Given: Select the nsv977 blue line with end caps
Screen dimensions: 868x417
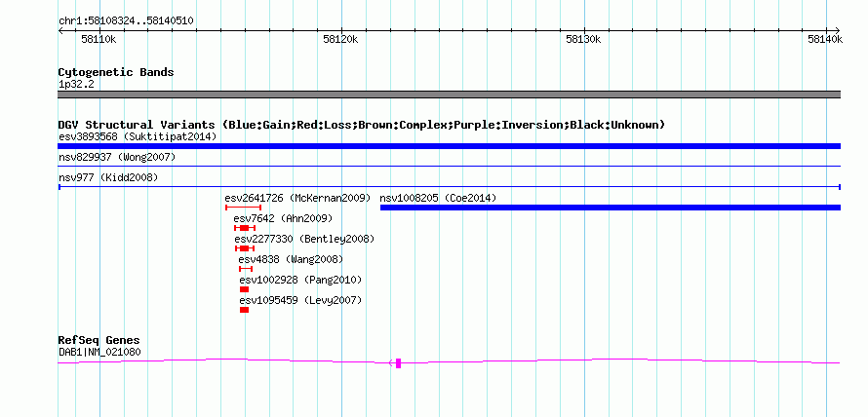Looking at the screenshot, I should pos(449,187).
